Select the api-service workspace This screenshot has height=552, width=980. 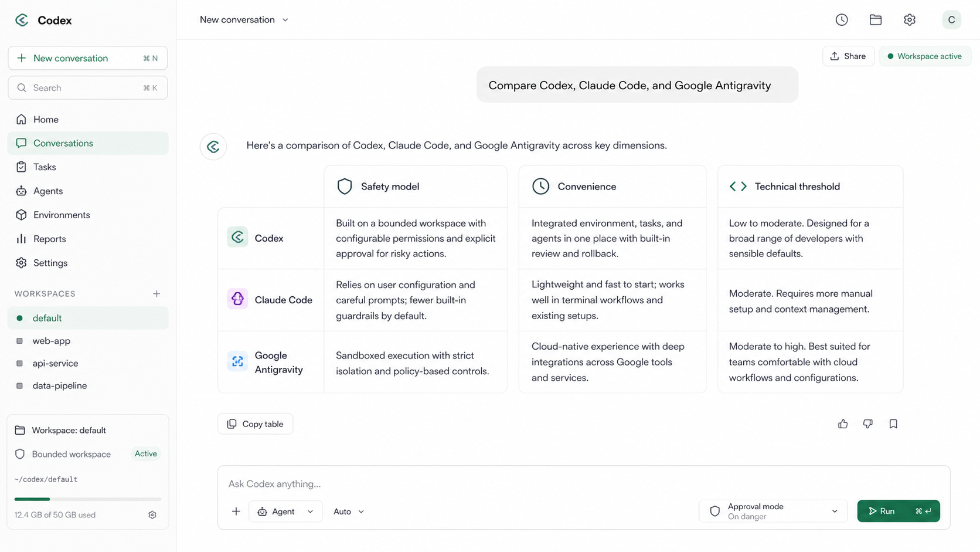coord(88,363)
